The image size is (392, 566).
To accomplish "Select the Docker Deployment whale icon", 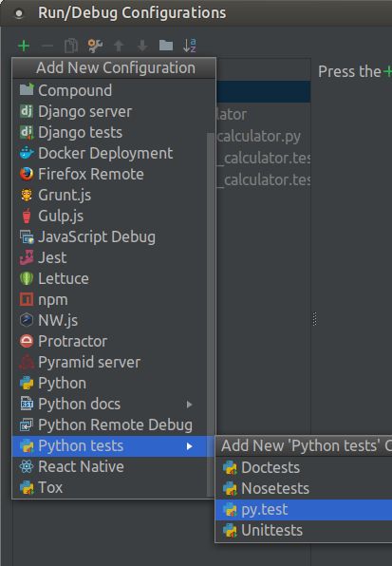I will 27,153.
